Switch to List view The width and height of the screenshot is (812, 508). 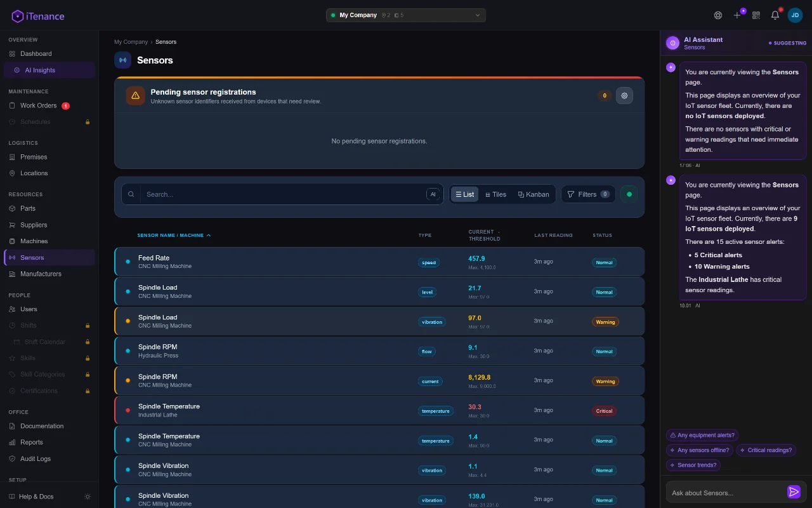tap(464, 194)
